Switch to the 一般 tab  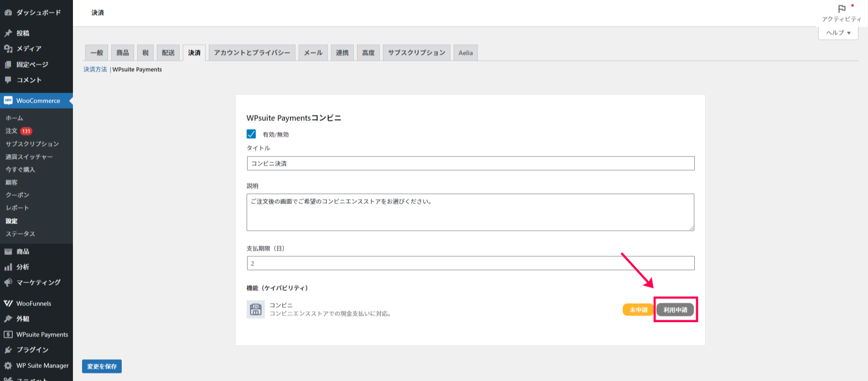pos(97,53)
